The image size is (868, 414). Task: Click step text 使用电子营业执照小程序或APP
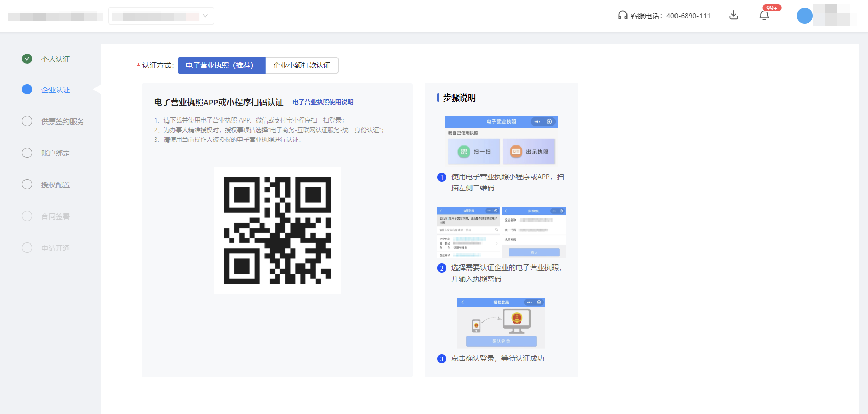(508, 182)
